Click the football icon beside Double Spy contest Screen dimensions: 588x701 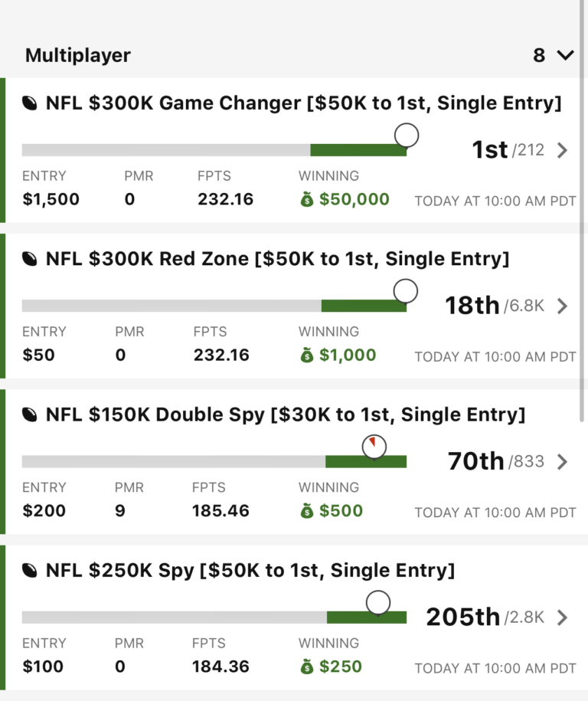31,415
